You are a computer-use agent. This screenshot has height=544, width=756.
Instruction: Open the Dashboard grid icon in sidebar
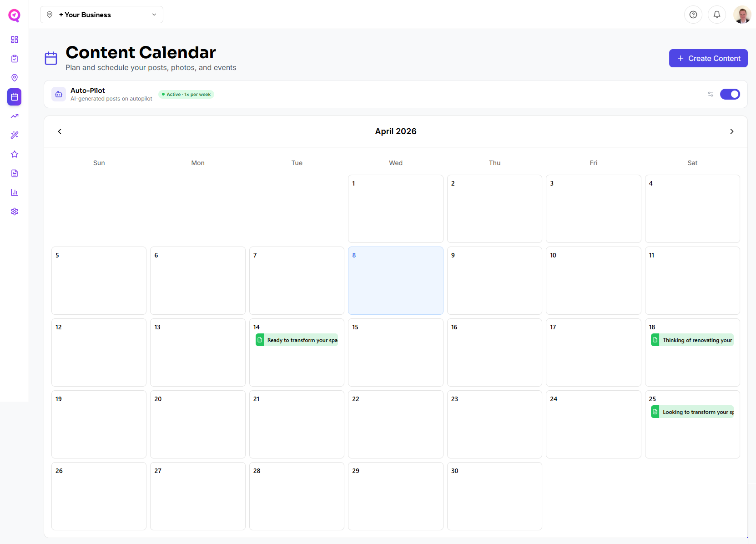click(15, 40)
